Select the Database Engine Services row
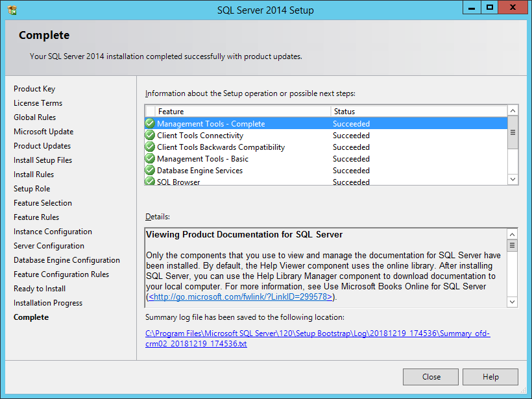532x399 pixels. 200,171
